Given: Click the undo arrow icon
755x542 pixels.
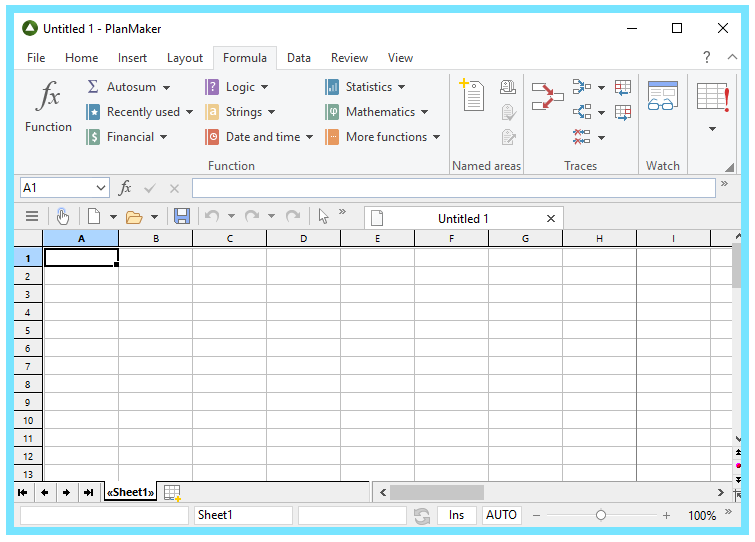Looking at the screenshot, I should [212, 216].
